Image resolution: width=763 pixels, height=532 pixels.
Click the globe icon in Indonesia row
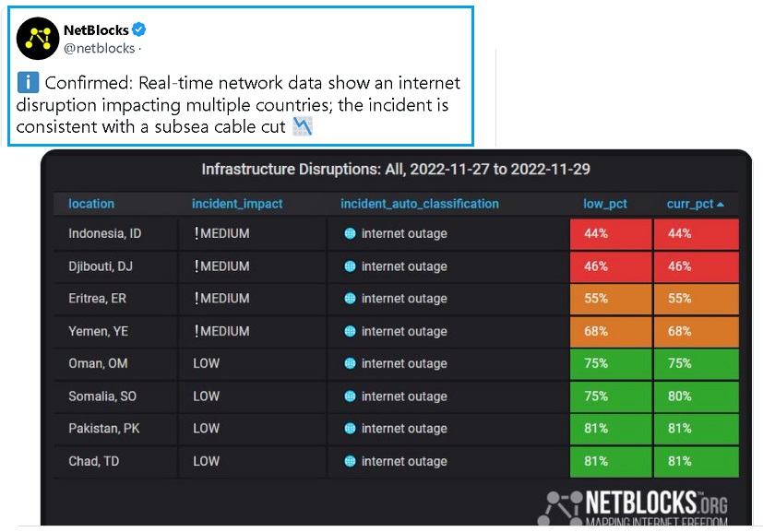(x=350, y=234)
